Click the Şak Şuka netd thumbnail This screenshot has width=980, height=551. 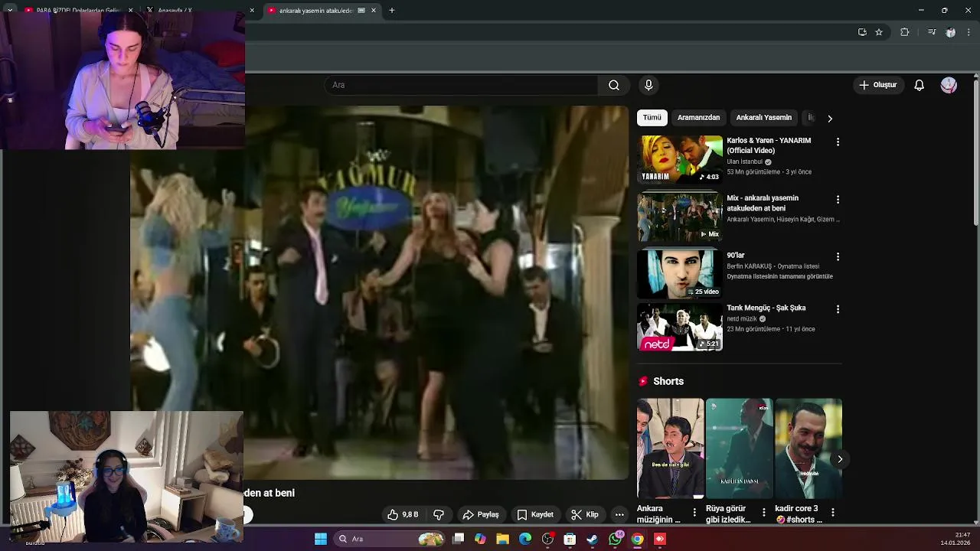(680, 327)
